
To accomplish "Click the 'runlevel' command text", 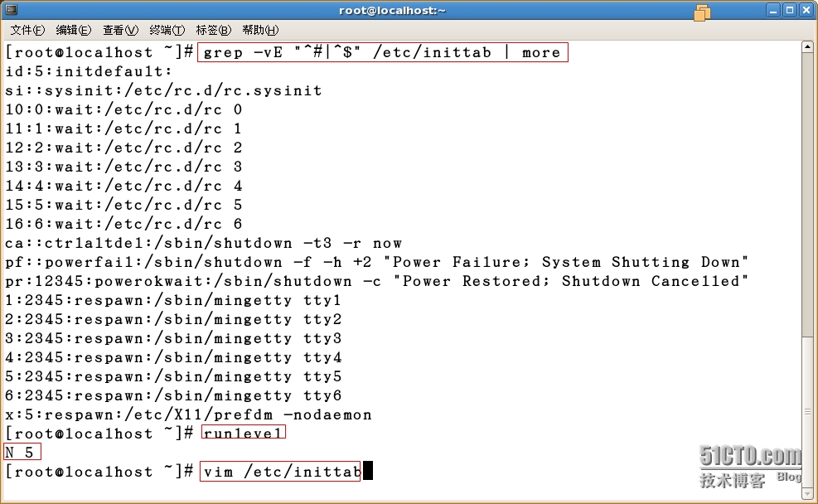I will 243,433.
